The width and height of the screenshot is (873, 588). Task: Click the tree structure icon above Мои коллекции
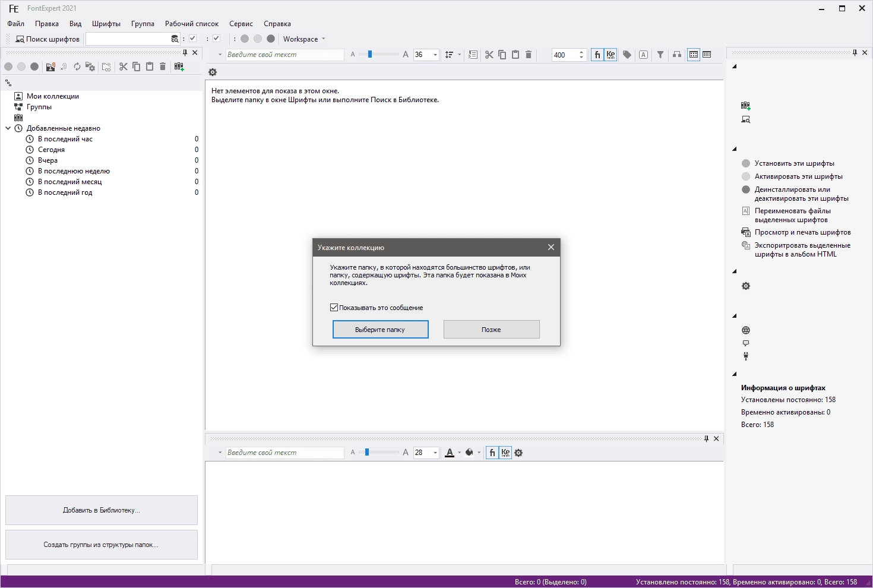tap(8, 83)
